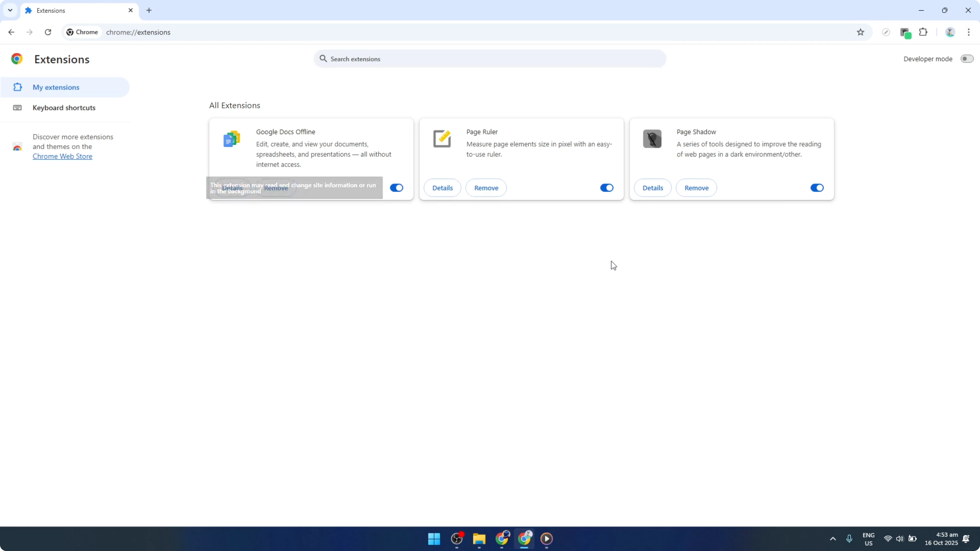This screenshot has height=551, width=980.
Task: Open the Chrome Web Store link
Action: pos(62,156)
